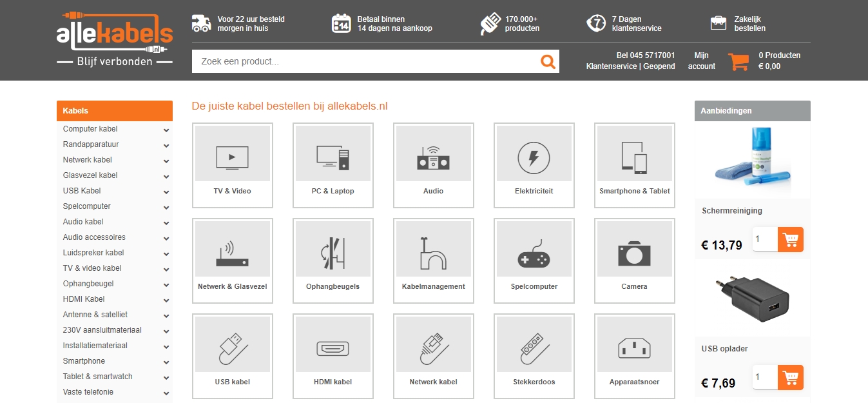The image size is (868, 403).
Task: Open the Elektriciteit lightning icon category
Action: tap(534, 165)
